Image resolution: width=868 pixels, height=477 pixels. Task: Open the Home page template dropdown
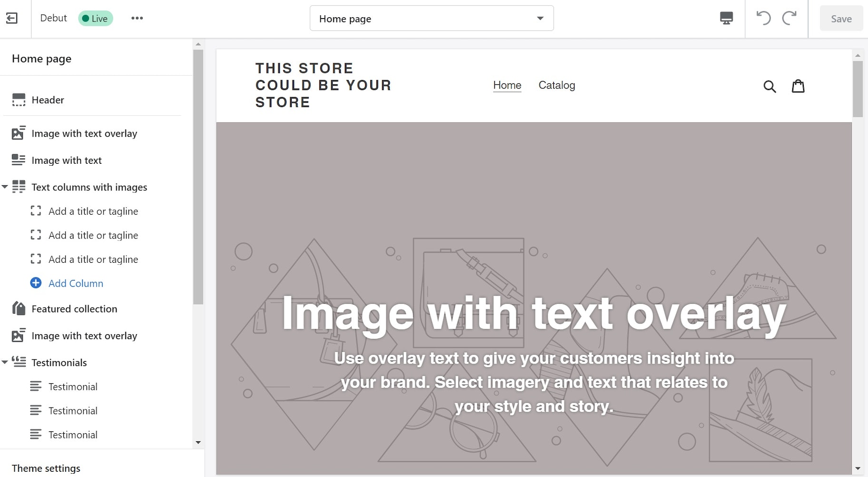(x=431, y=19)
